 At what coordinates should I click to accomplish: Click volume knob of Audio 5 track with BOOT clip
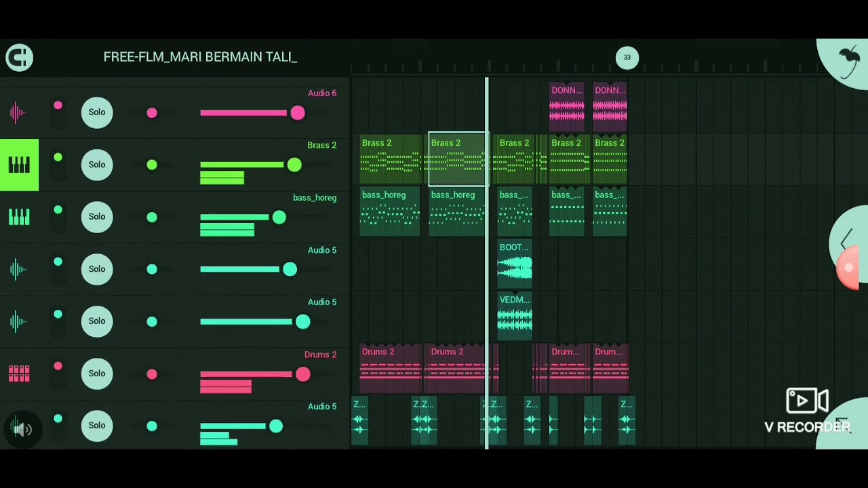point(290,270)
